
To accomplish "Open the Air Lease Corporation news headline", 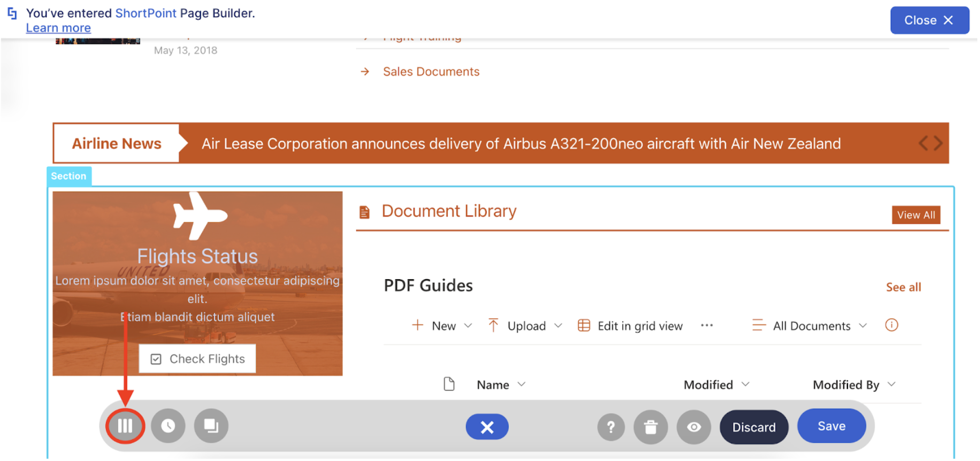I will (521, 144).
